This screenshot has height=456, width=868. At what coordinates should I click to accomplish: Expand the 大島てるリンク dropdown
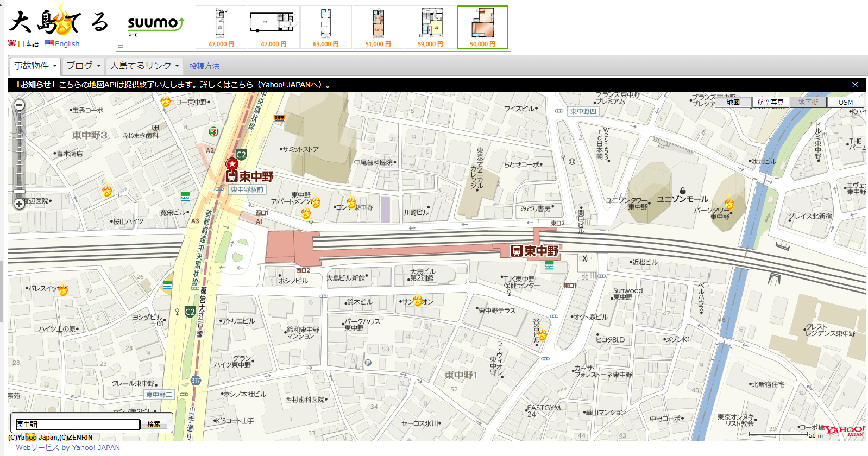click(x=144, y=66)
